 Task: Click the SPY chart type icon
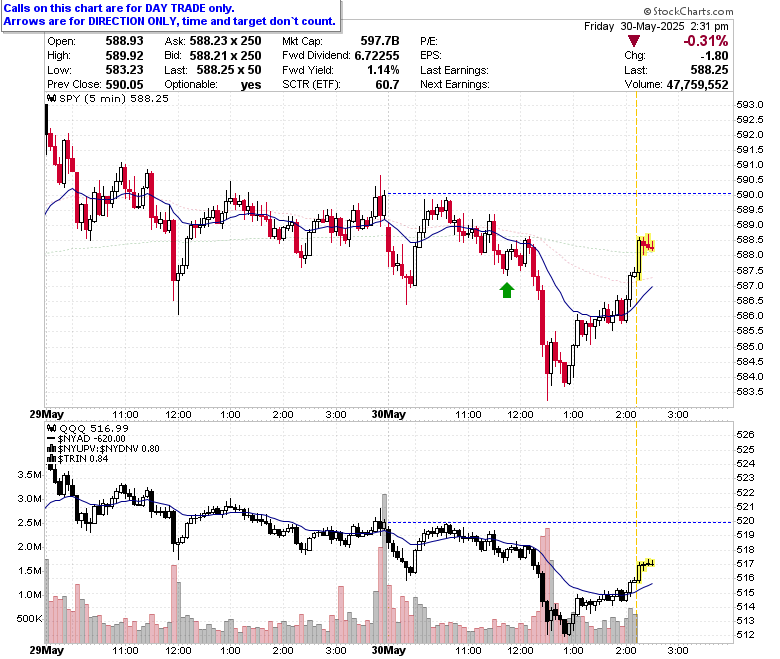point(52,98)
